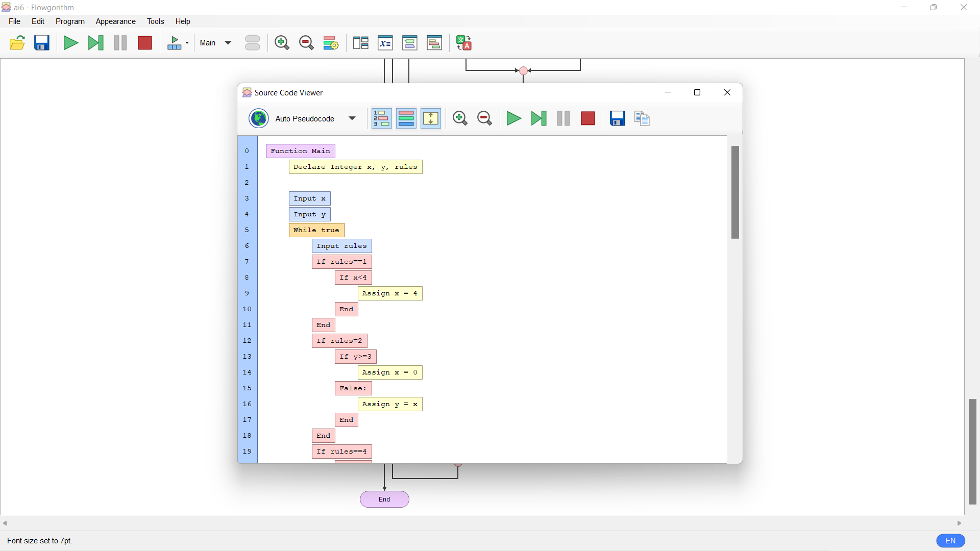
Task: Maximize the Source Code Viewer window
Action: [x=697, y=92]
